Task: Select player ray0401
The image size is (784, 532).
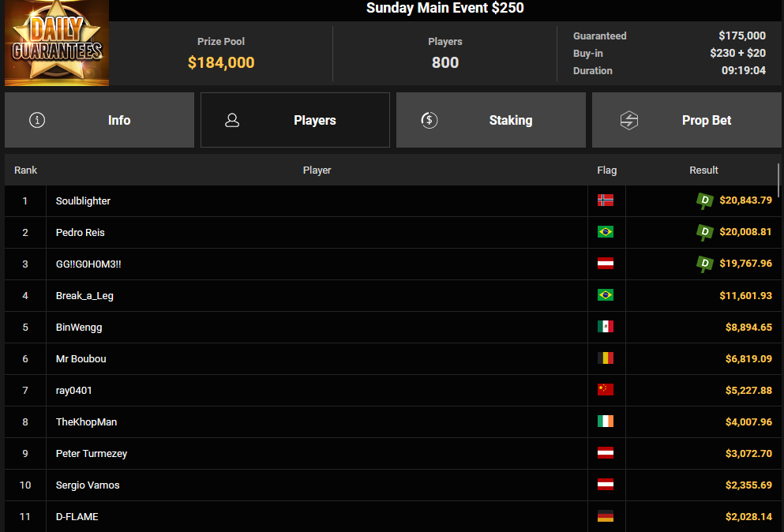Action: tap(74, 391)
